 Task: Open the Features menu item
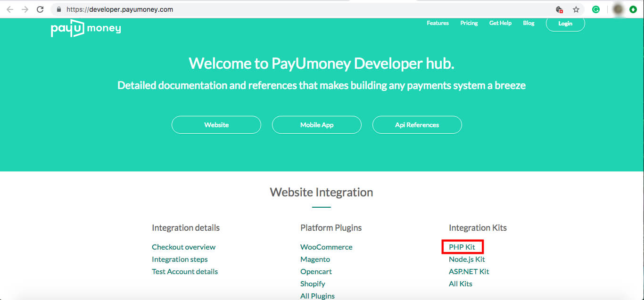click(x=438, y=23)
